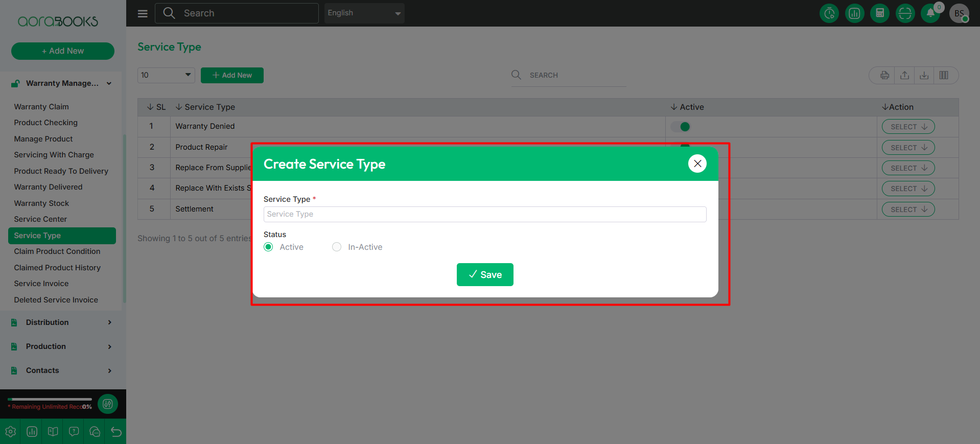Open the English language dropdown

pos(364,13)
